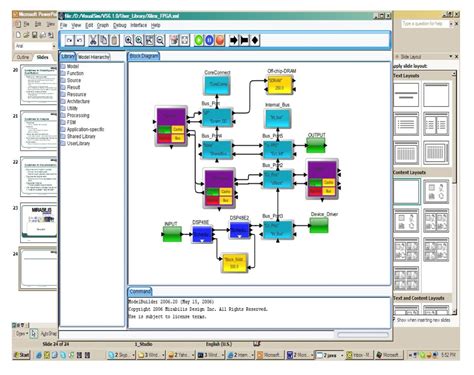
Task: Click the red Stop simulation button
Action: 220,40
